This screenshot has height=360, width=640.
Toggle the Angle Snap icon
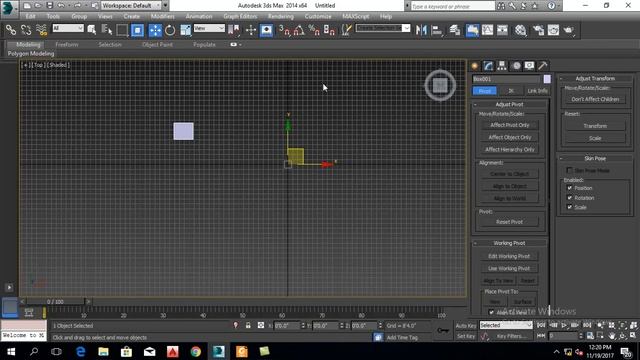299,30
